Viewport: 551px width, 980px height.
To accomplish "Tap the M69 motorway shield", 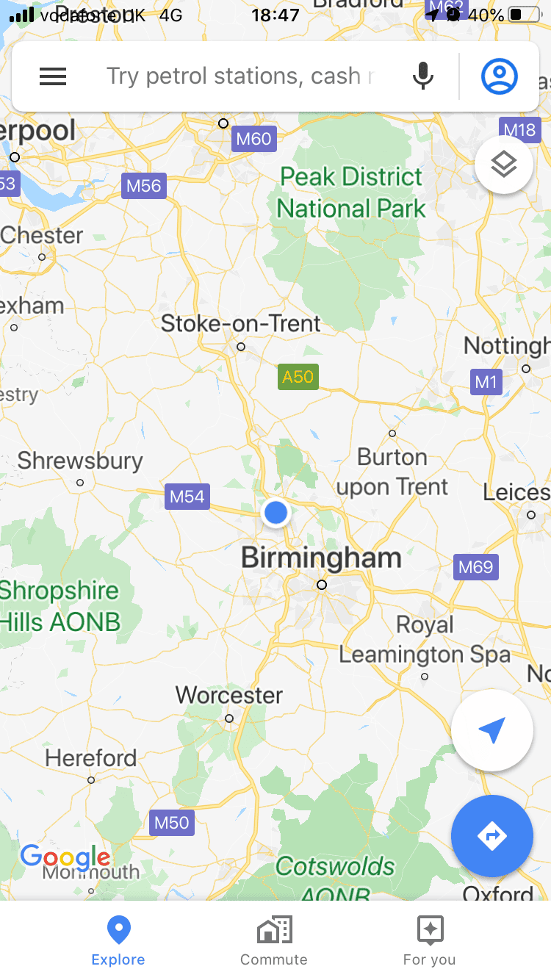I will coord(476,567).
